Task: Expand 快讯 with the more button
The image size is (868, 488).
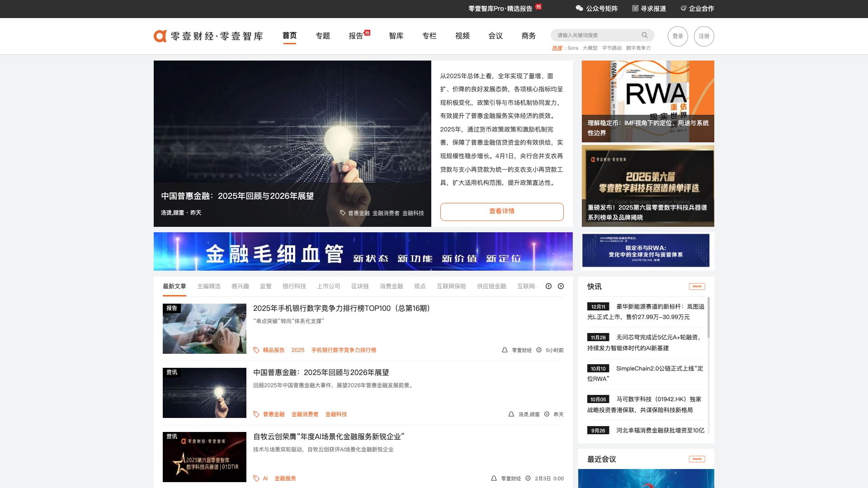Action: [x=697, y=286]
